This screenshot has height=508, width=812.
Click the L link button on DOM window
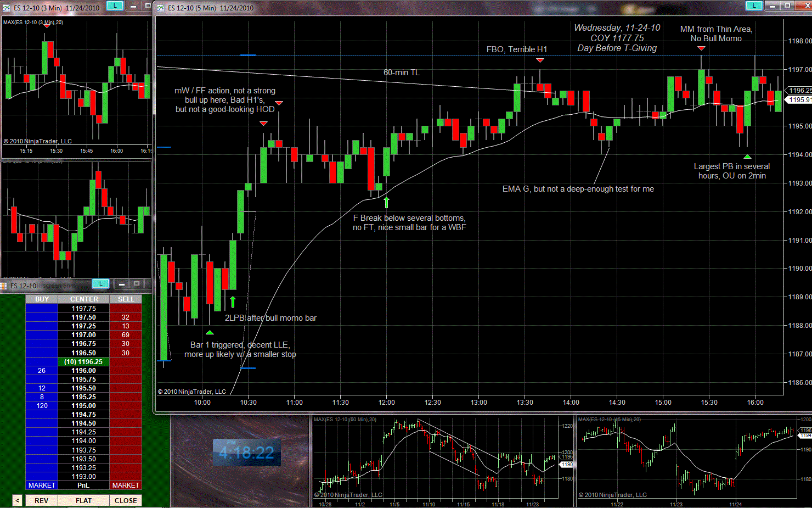click(x=100, y=283)
